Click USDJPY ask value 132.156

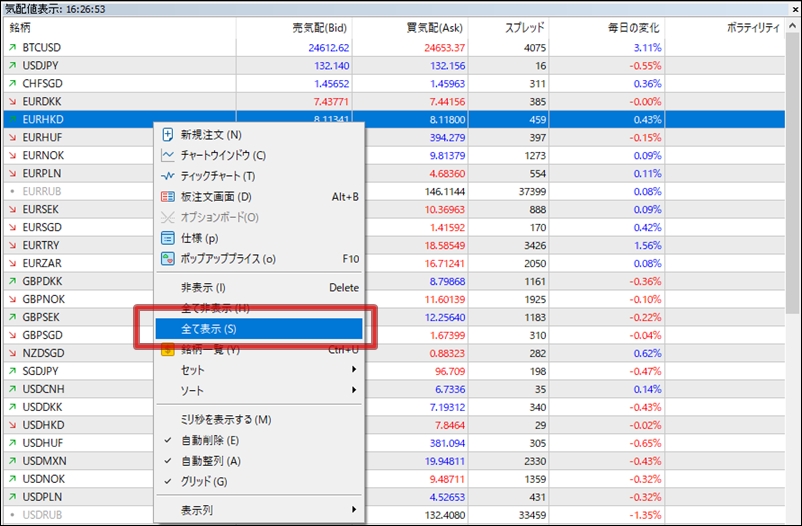[x=448, y=65]
